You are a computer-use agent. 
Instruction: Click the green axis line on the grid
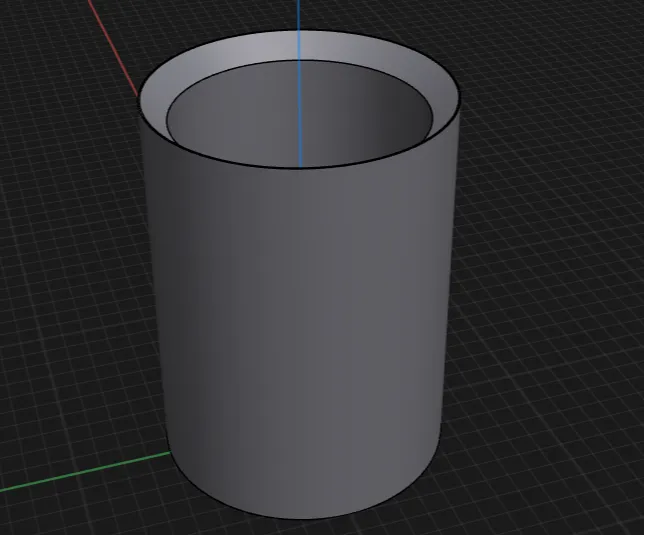(84, 472)
